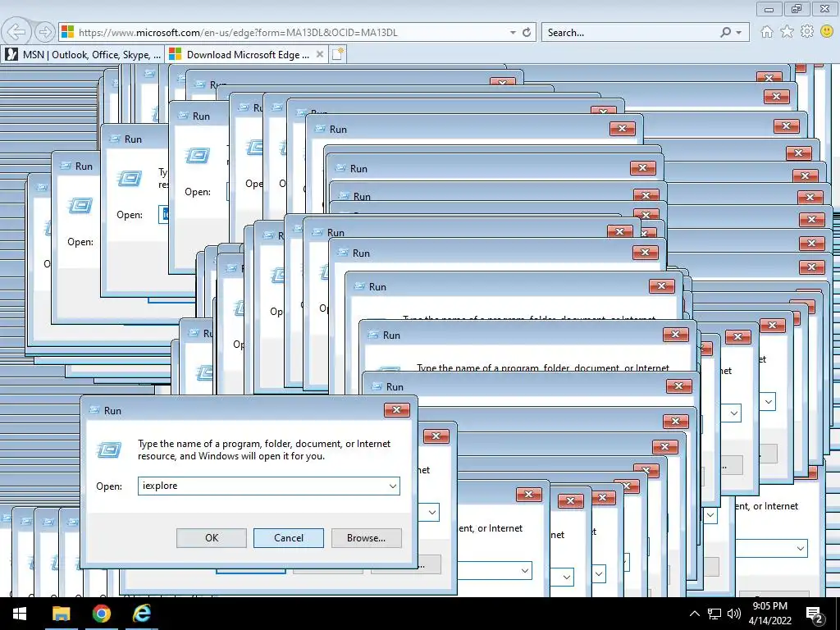840x630 pixels.
Task: Launch Google Chrome from the taskbar
Action: click(101, 614)
